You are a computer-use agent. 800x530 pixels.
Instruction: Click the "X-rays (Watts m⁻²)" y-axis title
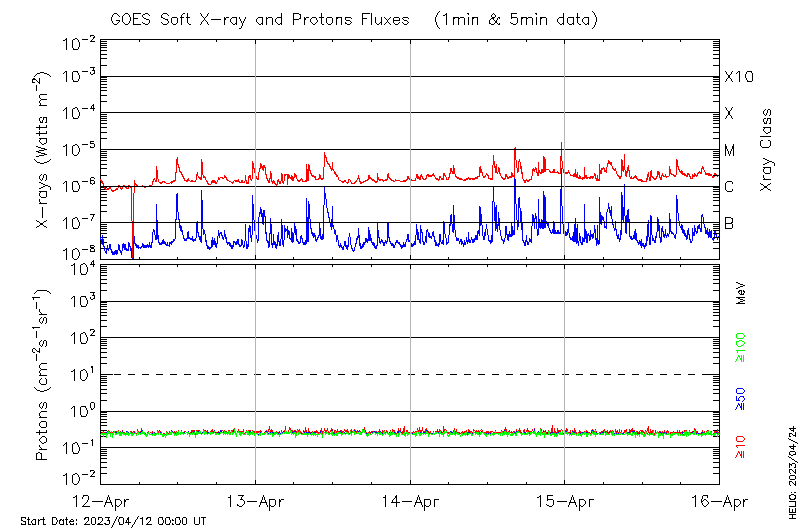click(x=44, y=151)
